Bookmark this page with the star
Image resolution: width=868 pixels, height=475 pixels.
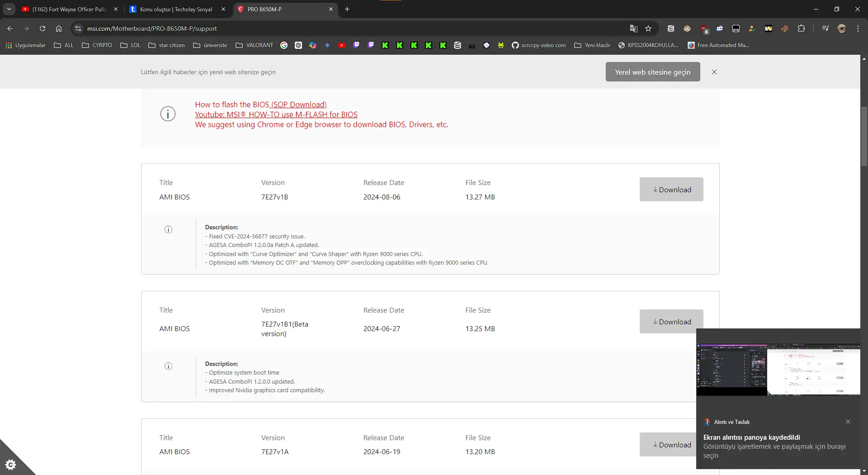[x=648, y=28]
